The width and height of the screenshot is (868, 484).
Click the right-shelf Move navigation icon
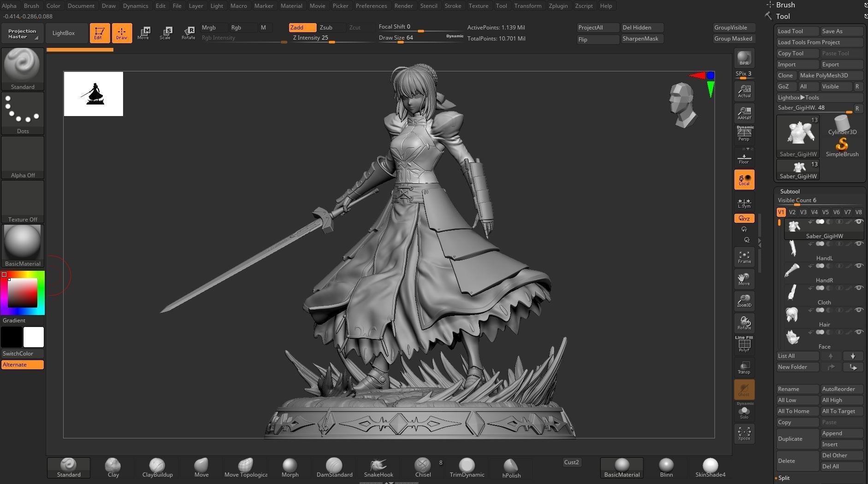(744, 279)
